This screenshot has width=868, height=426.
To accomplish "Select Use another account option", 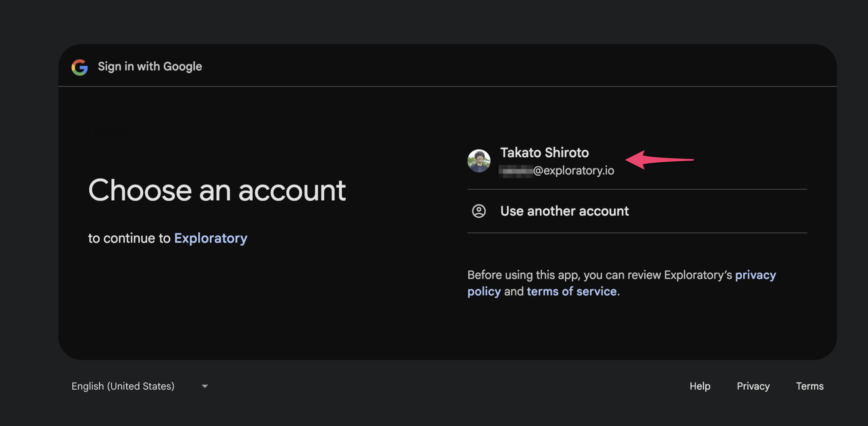I will [x=564, y=211].
